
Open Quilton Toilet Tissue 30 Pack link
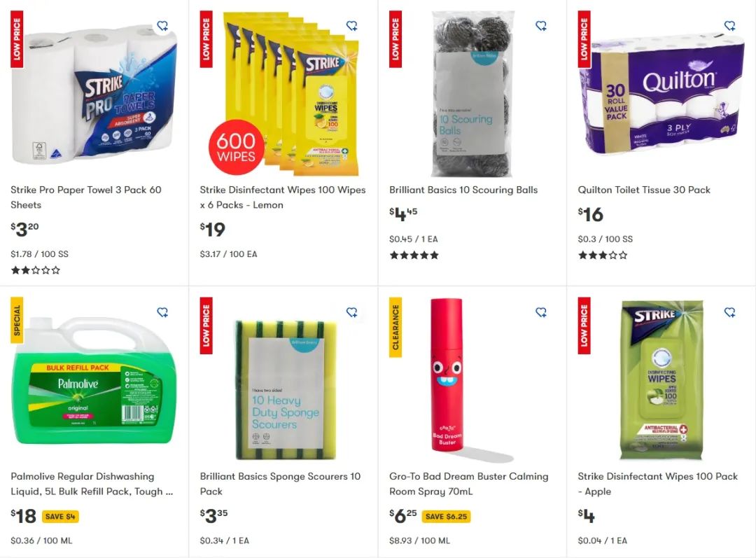click(644, 190)
